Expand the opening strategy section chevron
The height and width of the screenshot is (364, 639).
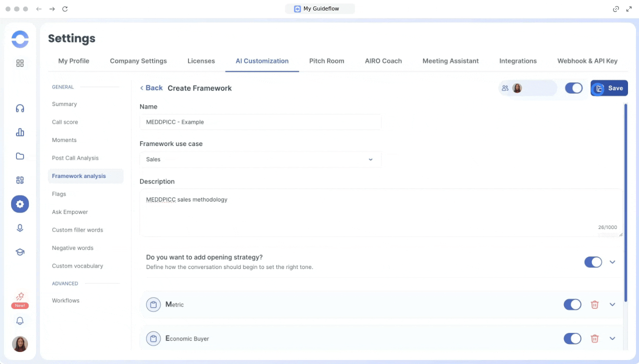click(x=612, y=262)
